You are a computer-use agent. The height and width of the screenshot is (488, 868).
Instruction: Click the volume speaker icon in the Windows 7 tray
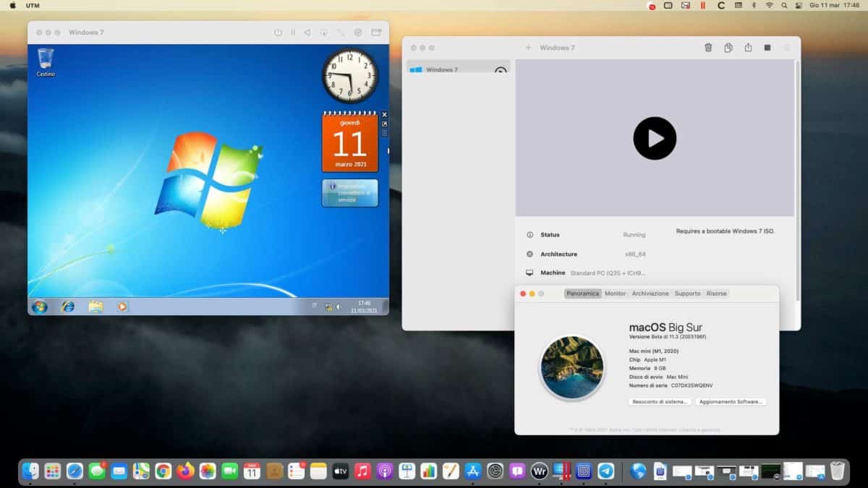pos(338,307)
